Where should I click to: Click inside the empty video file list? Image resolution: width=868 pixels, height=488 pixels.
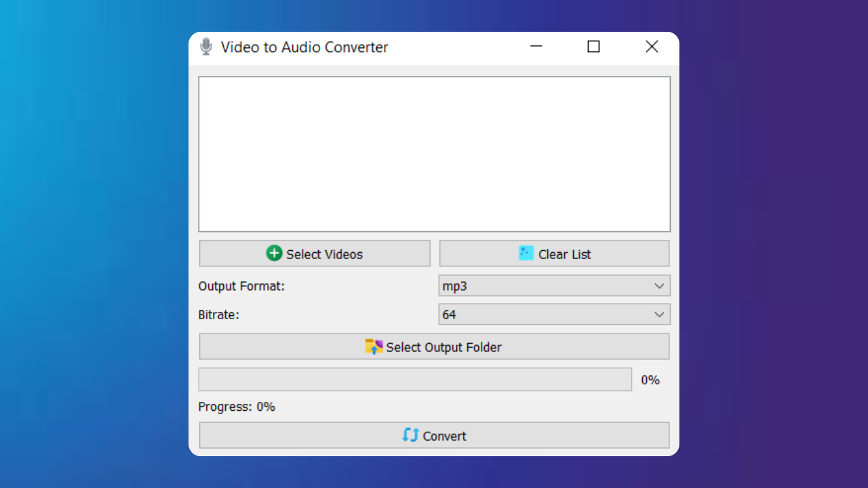434,154
